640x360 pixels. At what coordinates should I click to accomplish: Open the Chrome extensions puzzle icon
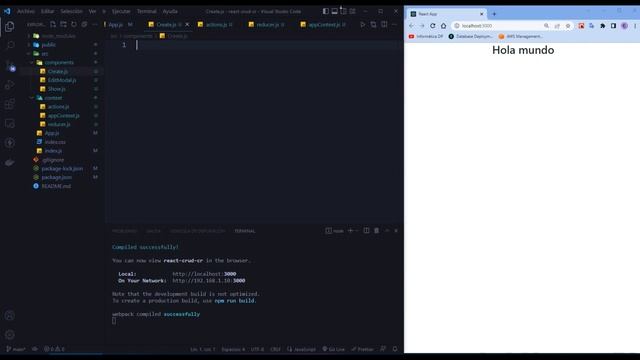pos(602,26)
